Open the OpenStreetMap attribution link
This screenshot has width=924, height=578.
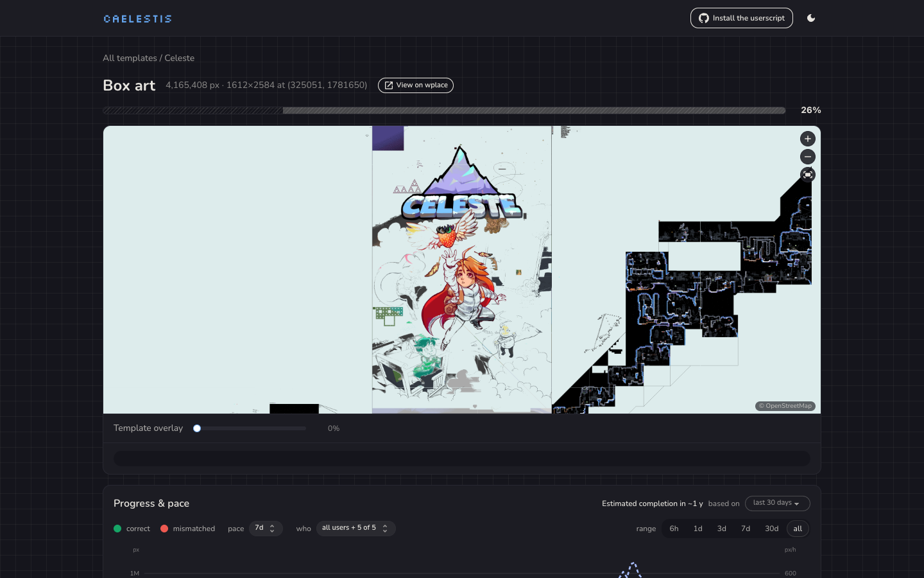pos(785,406)
